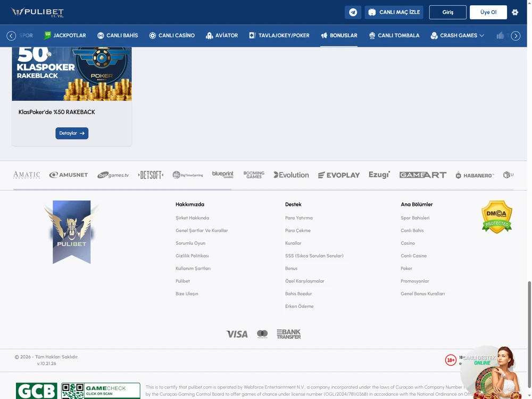The height and width of the screenshot is (399, 532).
Task: Open the Telegram channel icon
Action: point(353,12)
